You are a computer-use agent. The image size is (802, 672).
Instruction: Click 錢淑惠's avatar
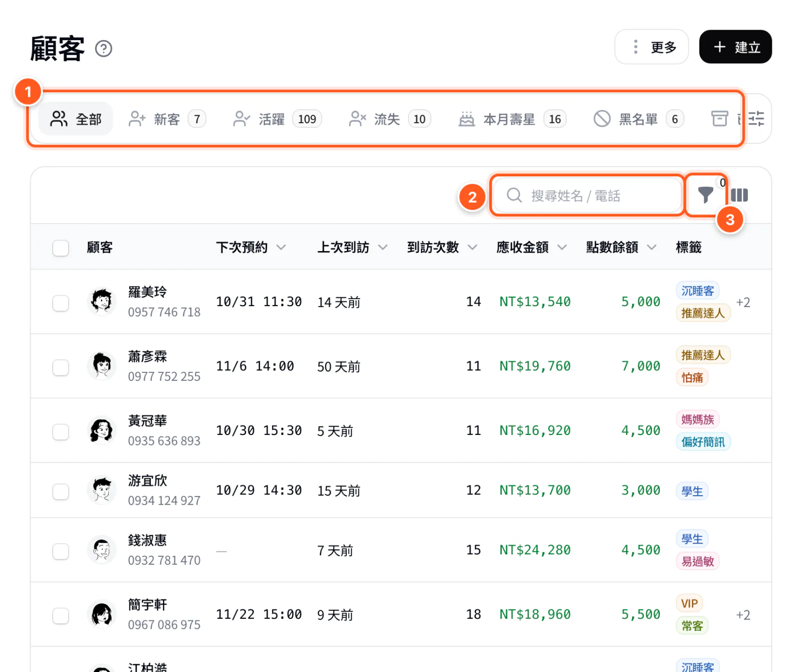[x=102, y=550]
